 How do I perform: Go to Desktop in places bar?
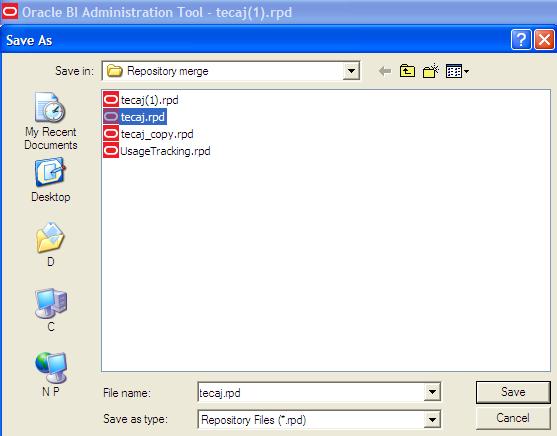50,180
